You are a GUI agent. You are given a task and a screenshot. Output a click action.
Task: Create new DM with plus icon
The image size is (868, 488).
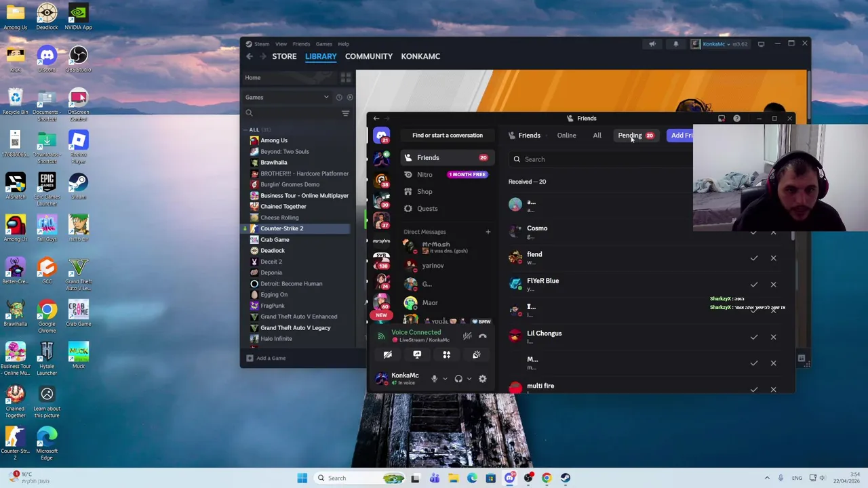pyautogui.click(x=488, y=232)
